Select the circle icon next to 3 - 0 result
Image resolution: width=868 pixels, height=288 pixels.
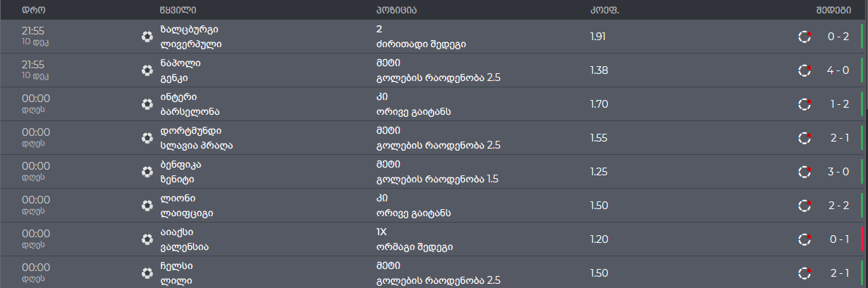(x=805, y=172)
